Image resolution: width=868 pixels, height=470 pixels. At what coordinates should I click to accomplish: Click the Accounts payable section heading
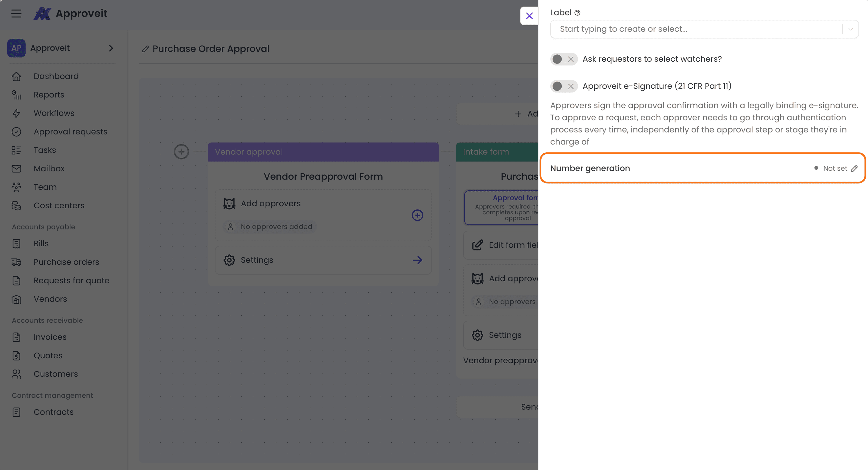point(43,227)
